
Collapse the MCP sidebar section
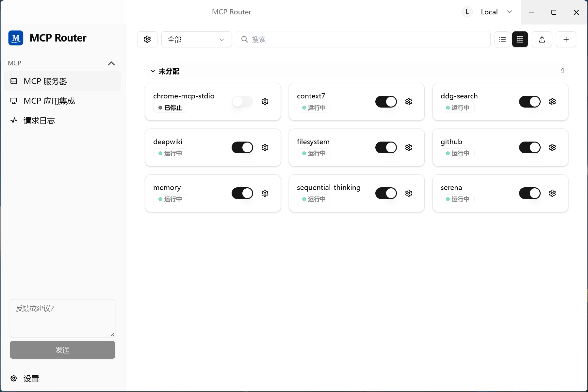coord(111,63)
